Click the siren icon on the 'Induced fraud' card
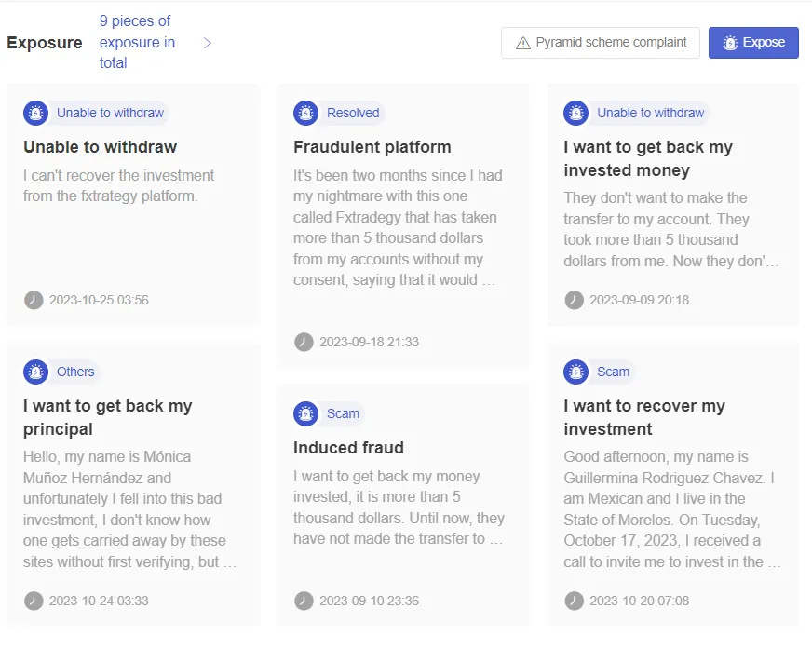This screenshot has height=649, width=812. click(x=306, y=413)
